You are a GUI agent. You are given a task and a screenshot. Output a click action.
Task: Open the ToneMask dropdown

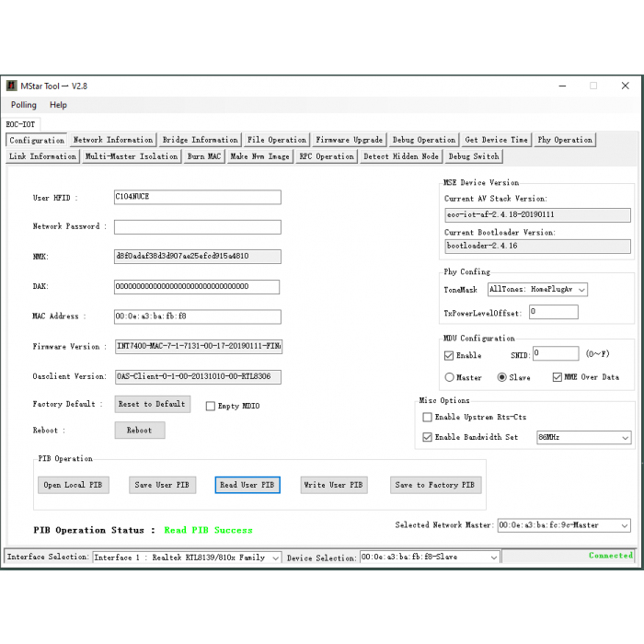click(x=537, y=289)
